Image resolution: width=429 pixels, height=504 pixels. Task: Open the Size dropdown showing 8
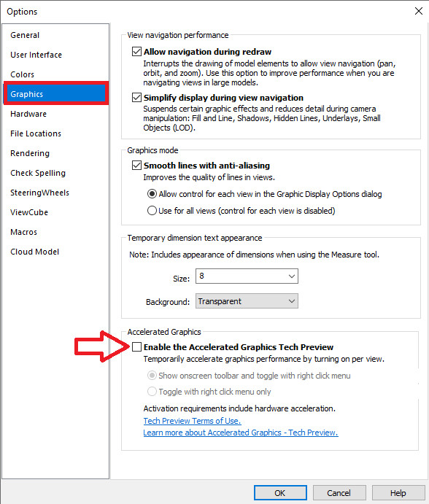coord(247,276)
